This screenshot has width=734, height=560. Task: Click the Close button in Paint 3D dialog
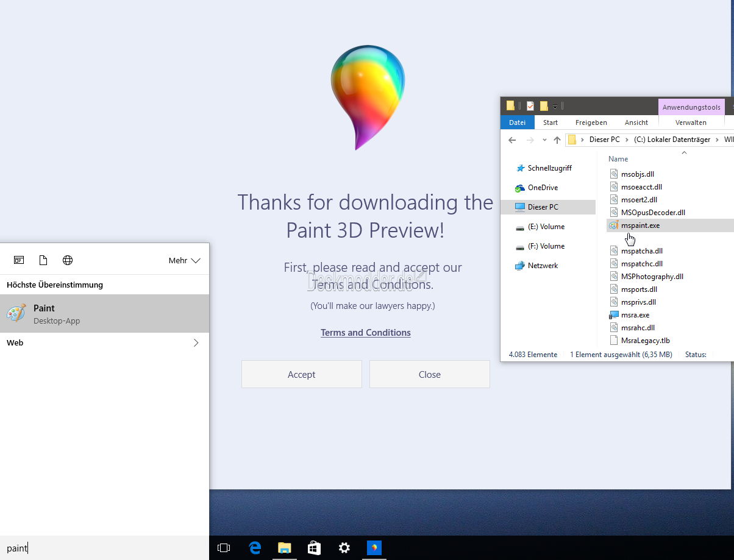click(x=430, y=374)
